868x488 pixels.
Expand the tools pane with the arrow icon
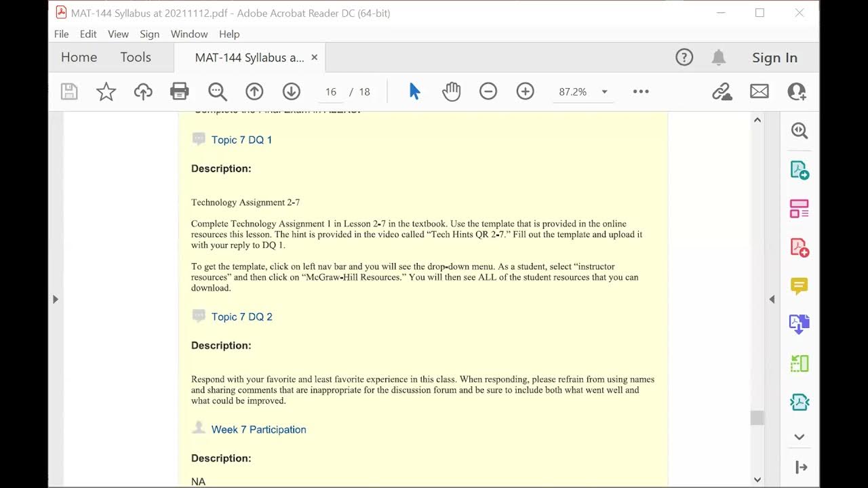click(801, 467)
